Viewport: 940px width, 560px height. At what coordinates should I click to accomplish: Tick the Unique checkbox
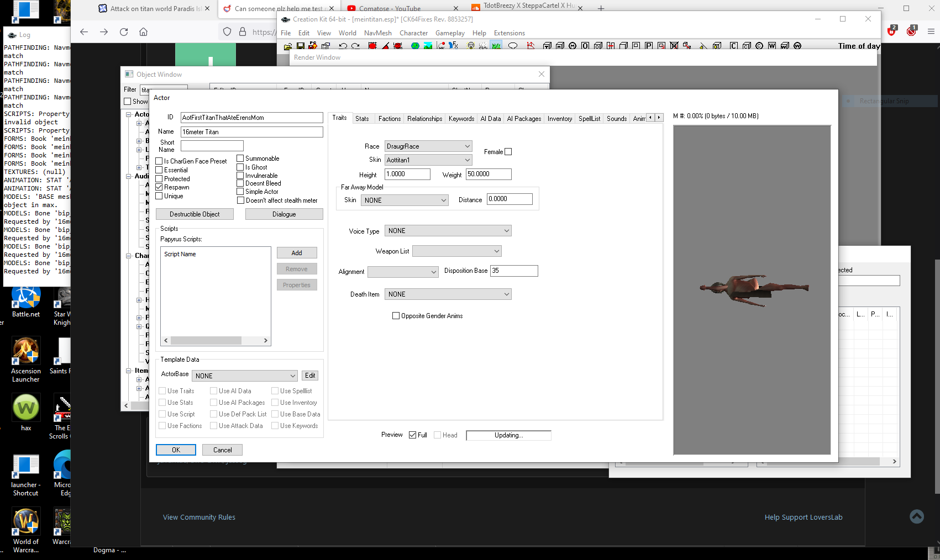click(x=159, y=196)
